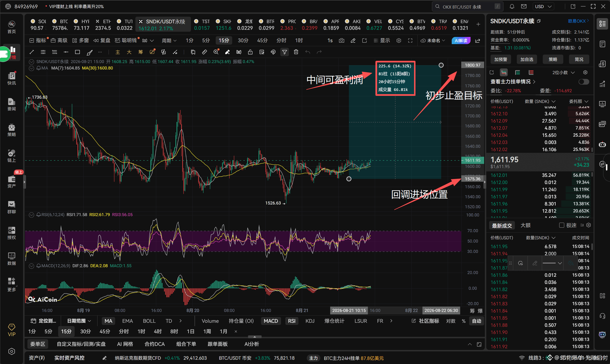Viewport: 610px width, 364px height.
Task: Click the 定位到... button
Action: (43, 321)
